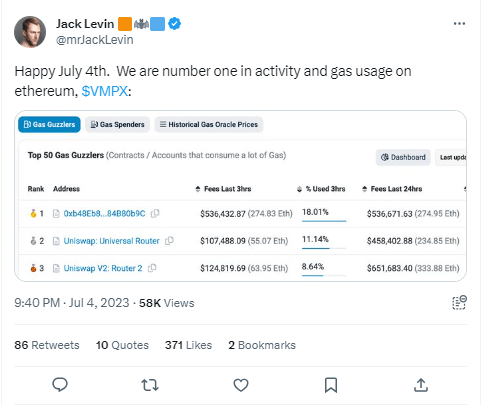This screenshot has height=405, width=488.
Task: Select the Gas Guzzlers tab
Action: point(49,124)
